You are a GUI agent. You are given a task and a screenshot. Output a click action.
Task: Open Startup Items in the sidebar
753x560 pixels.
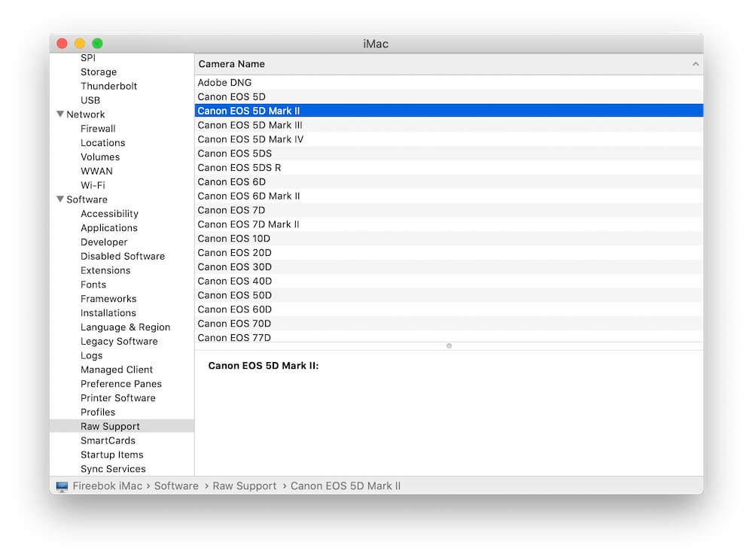(x=112, y=455)
